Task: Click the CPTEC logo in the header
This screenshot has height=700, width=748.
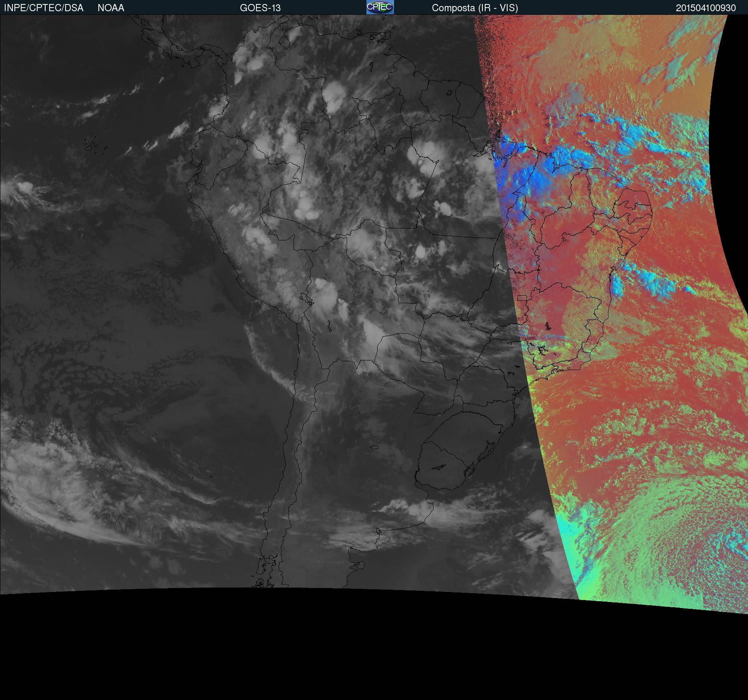Action: pos(380,7)
